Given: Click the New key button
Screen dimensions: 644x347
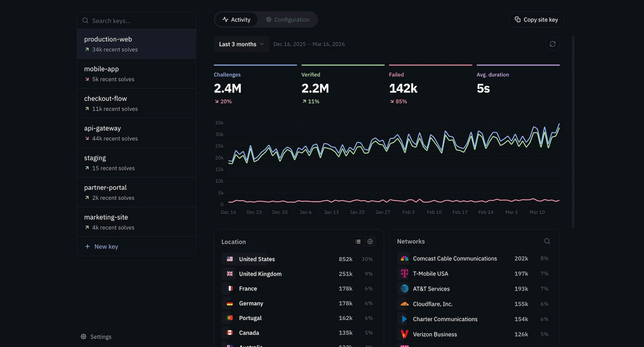Looking at the screenshot, I should [x=136, y=246].
